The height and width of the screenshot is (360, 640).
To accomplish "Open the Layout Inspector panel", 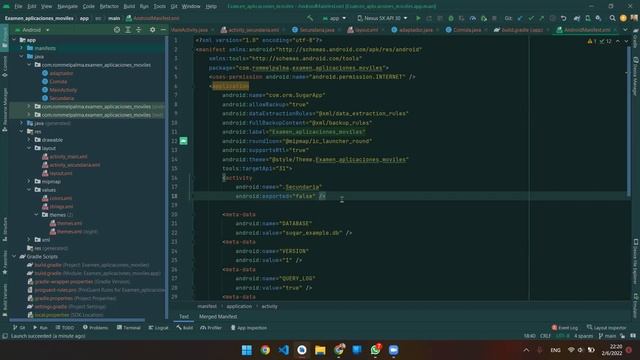I will click(607, 328).
